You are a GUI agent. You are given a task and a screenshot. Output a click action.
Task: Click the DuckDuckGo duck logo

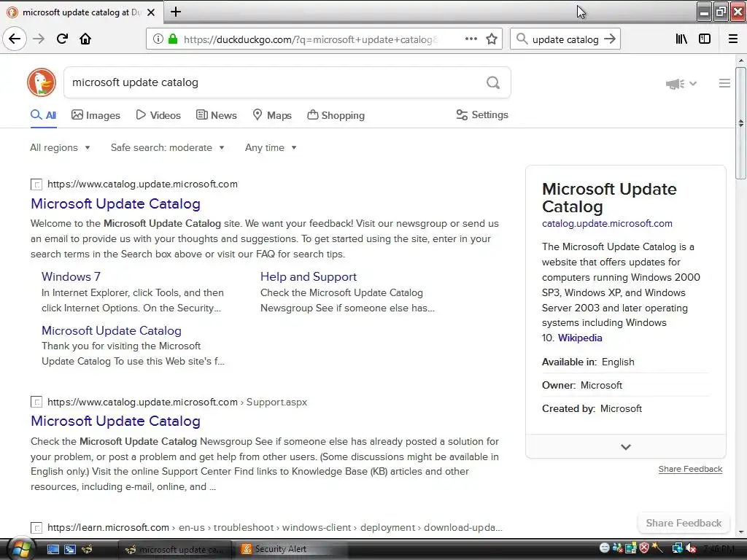[42, 82]
